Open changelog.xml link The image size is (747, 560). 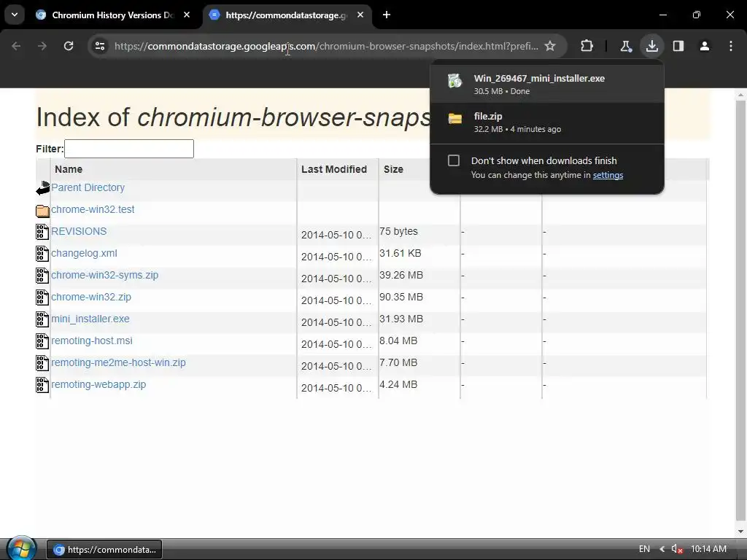(85, 253)
